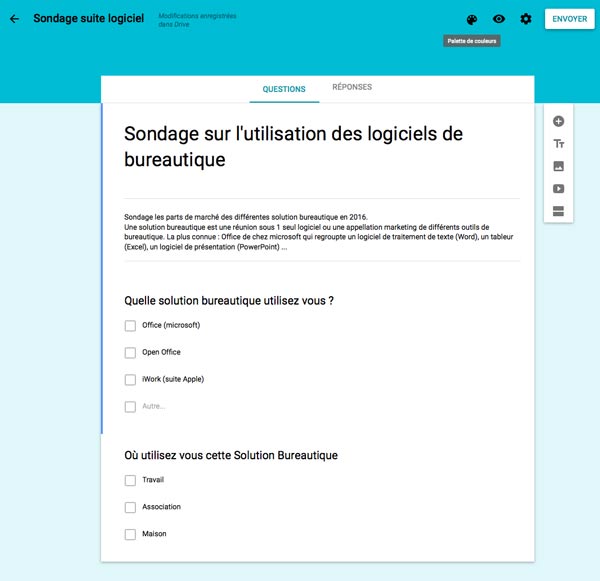Add a section using the section icon

coord(558,211)
